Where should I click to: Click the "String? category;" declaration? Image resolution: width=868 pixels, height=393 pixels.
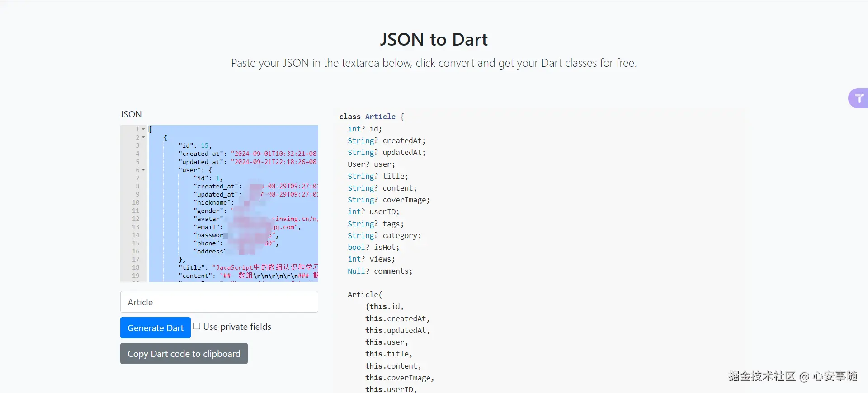coord(384,235)
